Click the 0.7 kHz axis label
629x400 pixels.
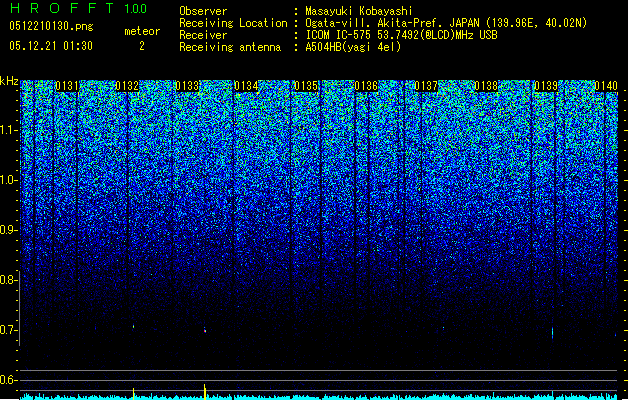tap(9, 330)
